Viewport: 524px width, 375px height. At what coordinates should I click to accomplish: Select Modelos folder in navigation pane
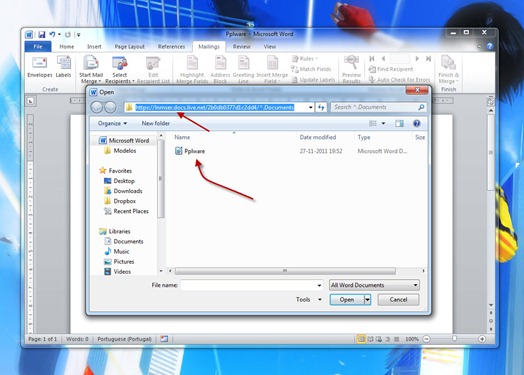pos(120,151)
